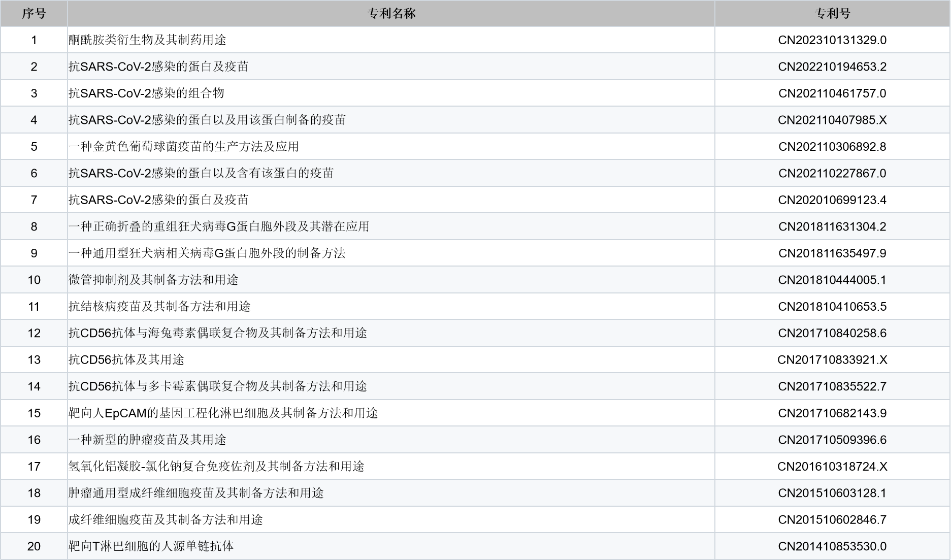Image resolution: width=951 pixels, height=560 pixels.
Task: Click 一种金黄色葡萄球菌疫苗的生产方法及应用
Action: pyautogui.click(x=184, y=147)
